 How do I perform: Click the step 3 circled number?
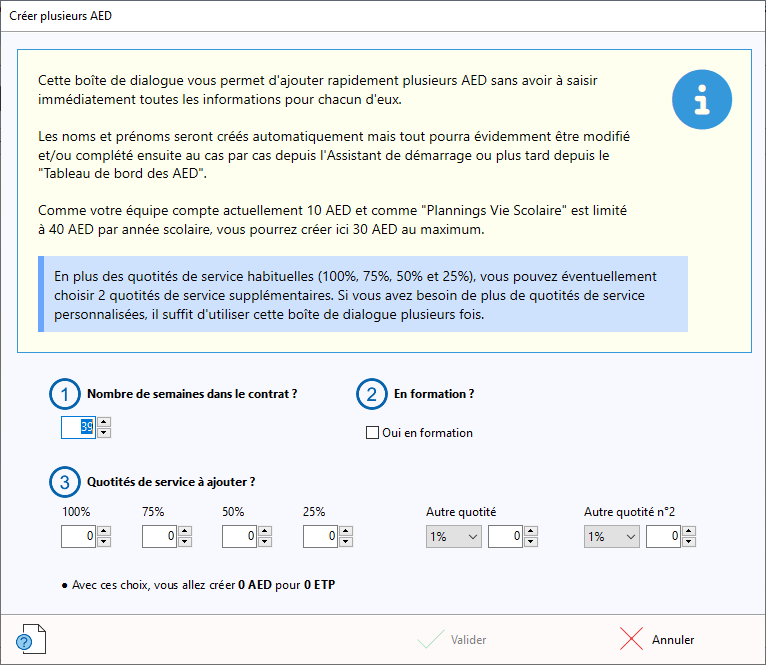click(x=65, y=482)
